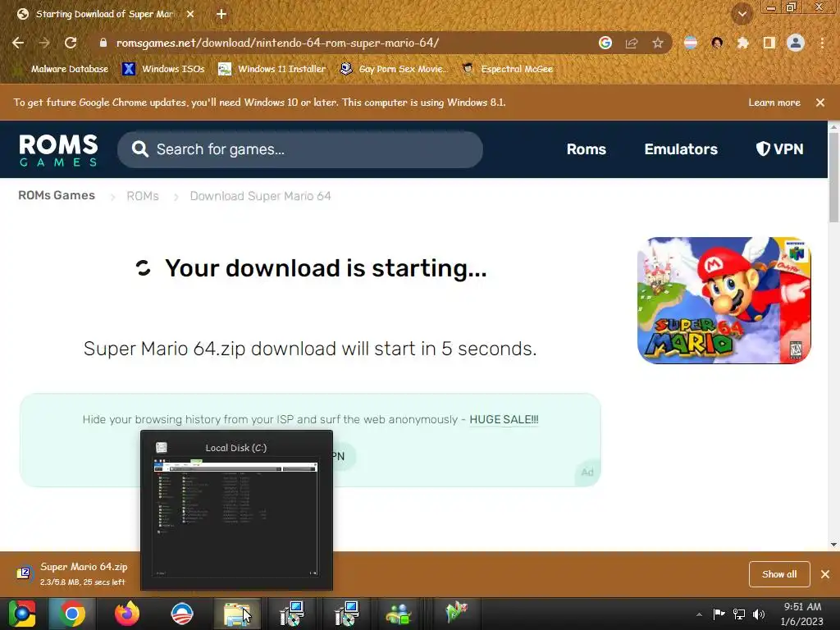Bookmark this page with the star icon
Viewport: 840px width, 630px height.
[658, 43]
